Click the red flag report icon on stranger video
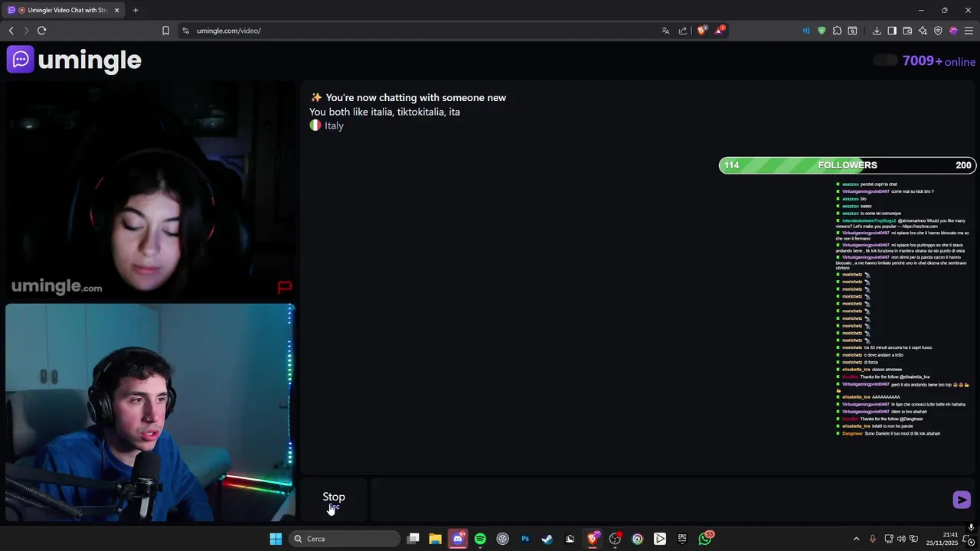Screen dimensions: 980x551 click(284, 287)
